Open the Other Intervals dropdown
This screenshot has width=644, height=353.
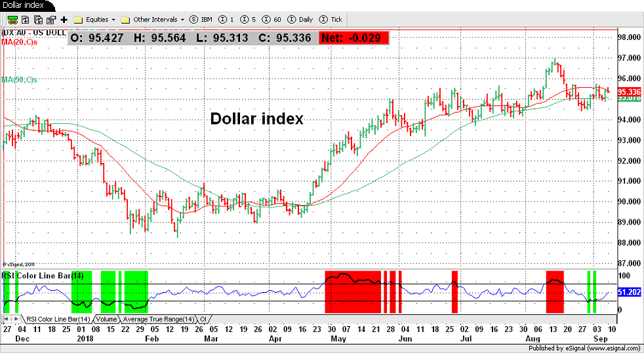(153, 19)
